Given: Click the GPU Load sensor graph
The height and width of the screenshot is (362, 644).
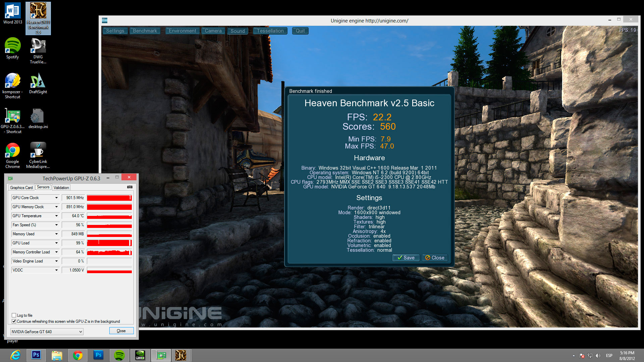Looking at the screenshot, I should pos(109,243).
